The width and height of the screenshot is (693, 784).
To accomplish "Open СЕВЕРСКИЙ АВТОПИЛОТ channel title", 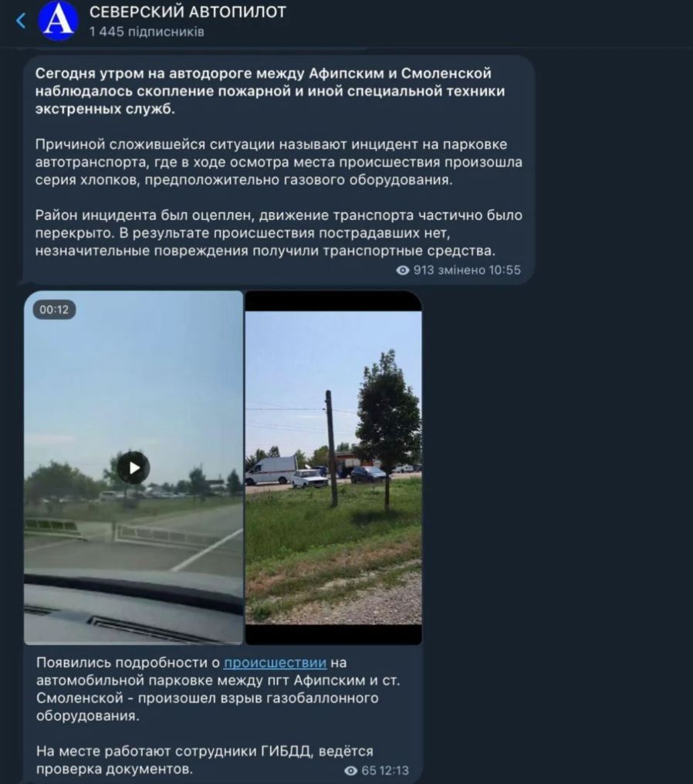I will pos(188,12).
